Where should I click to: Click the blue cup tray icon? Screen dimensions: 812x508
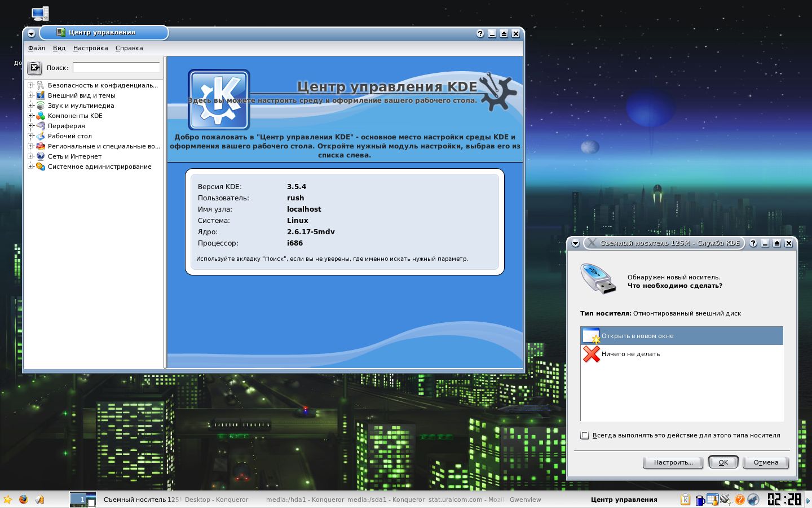699,500
